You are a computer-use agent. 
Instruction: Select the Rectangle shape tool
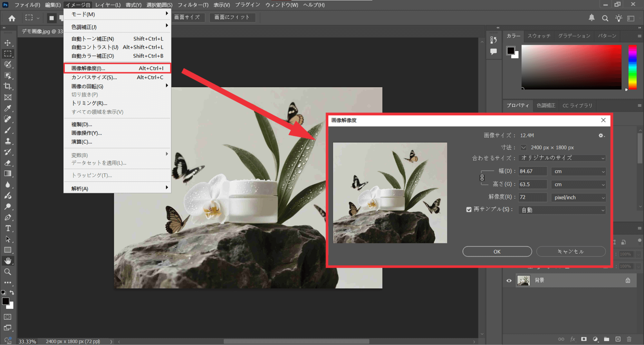point(8,250)
